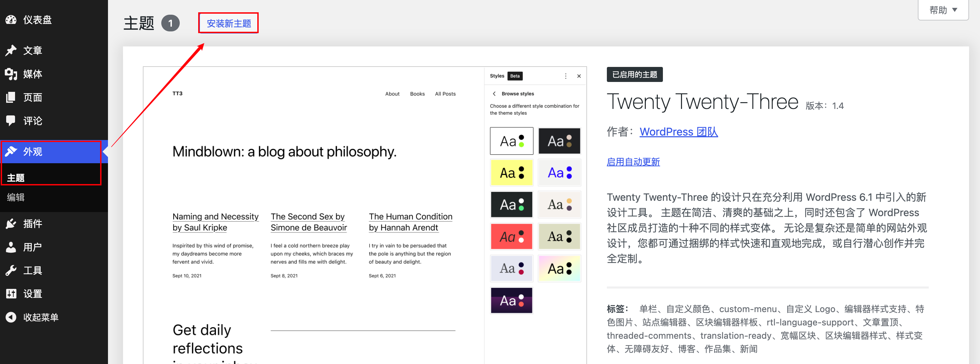980x364 pixels.
Task: Click the media icon beside 媒体
Action: (11, 74)
